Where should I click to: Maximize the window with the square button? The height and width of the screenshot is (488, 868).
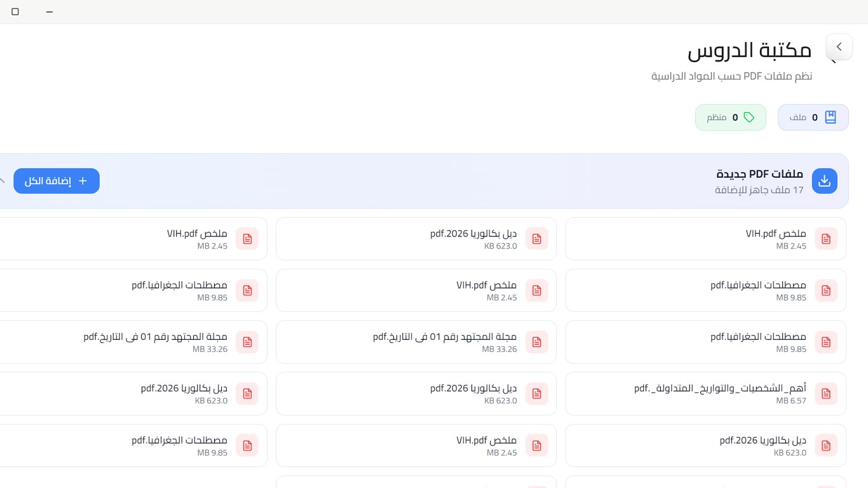pyautogui.click(x=15, y=11)
